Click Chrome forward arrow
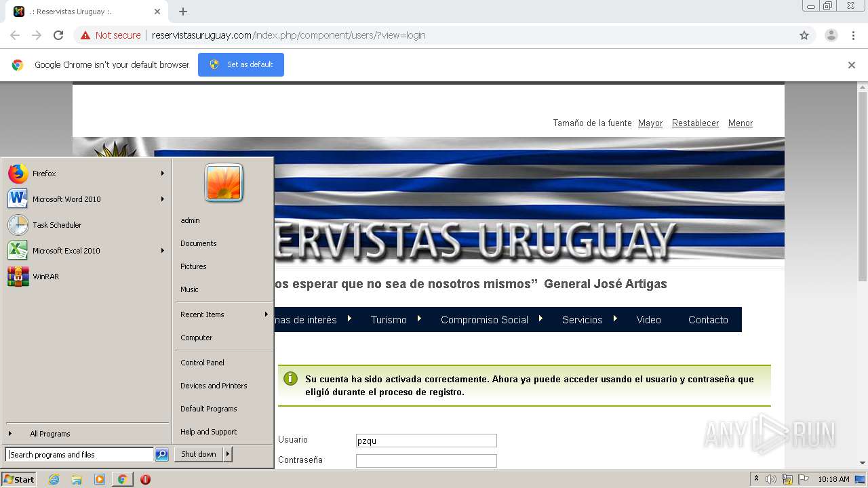Viewport: 868px width, 488px height. pos(37,35)
